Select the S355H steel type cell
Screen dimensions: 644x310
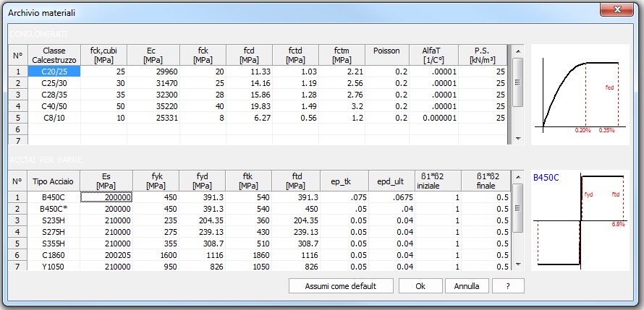[x=54, y=244]
